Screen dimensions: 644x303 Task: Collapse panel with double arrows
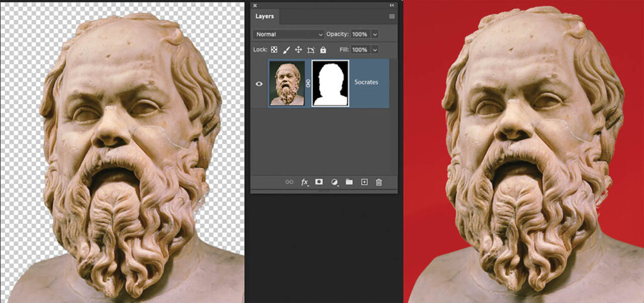pyautogui.click(x=391, y=5)
